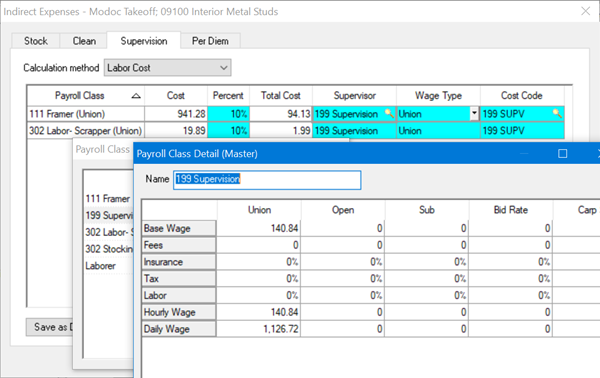Click the Daily Wage row header
Image resolution: width=600 pixels, height=378 pixels.
tap(179, 329)
